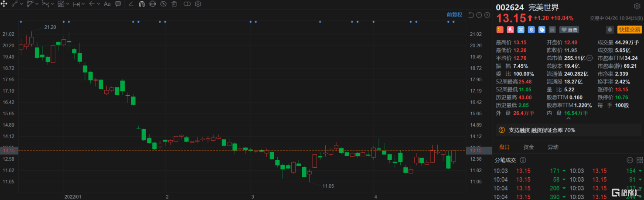The image size is (644, 200).
Task: Switch to 异动 tab
Action: pyautogui.click(x=553, y=147)
